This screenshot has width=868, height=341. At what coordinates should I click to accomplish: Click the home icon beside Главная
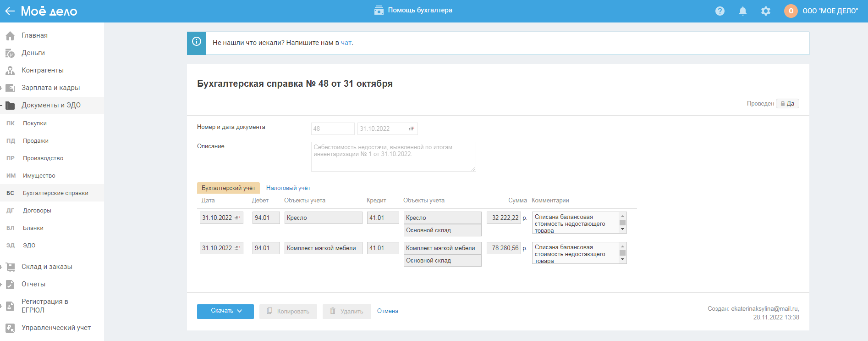pos(10,35)
